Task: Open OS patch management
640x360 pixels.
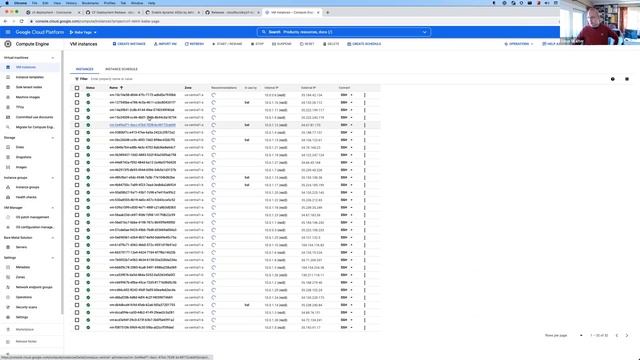Action: coord(32,217)
